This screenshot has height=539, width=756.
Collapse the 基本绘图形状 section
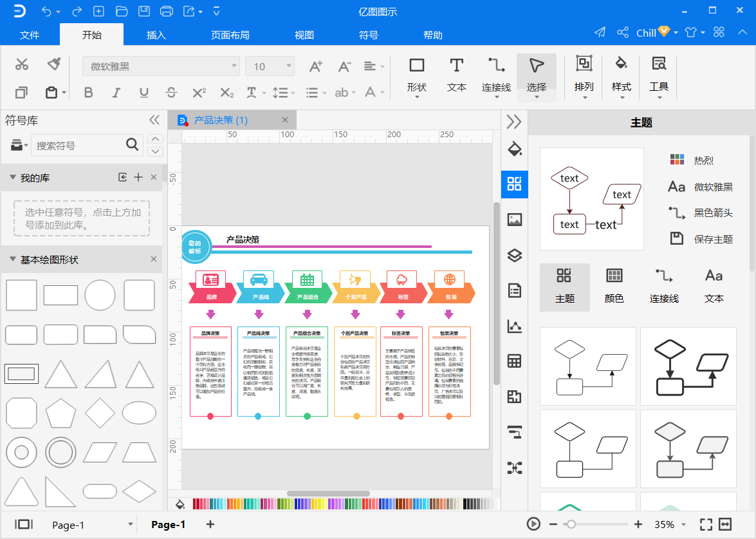coord(12,259)
